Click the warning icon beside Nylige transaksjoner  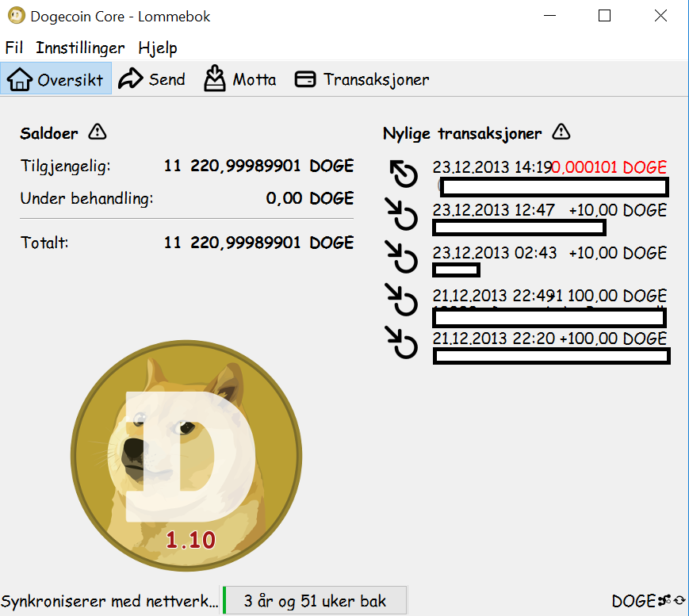561,132
